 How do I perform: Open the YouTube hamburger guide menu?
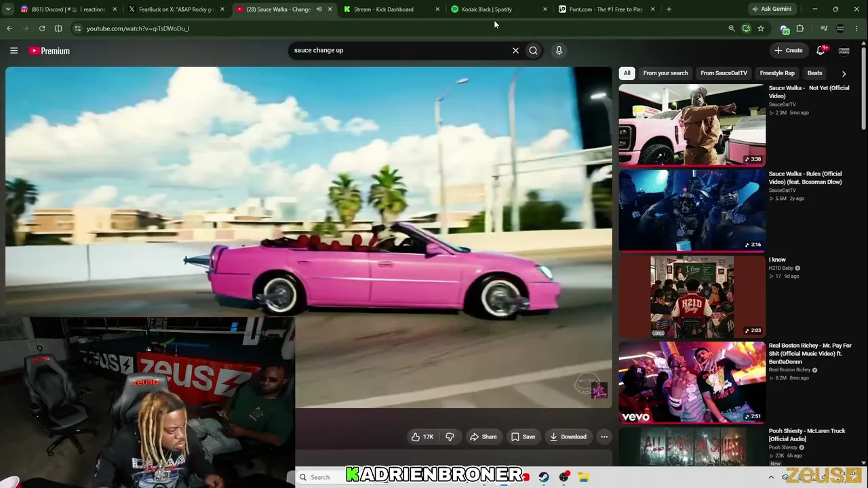[14, 51]
